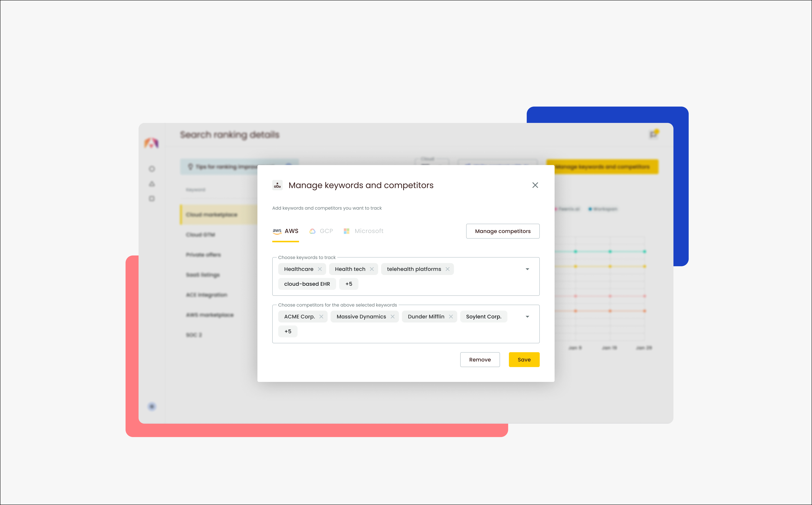Click the ranking podium icon in dialog header
This screenshot has width=812, height=505.
(277, 185)
